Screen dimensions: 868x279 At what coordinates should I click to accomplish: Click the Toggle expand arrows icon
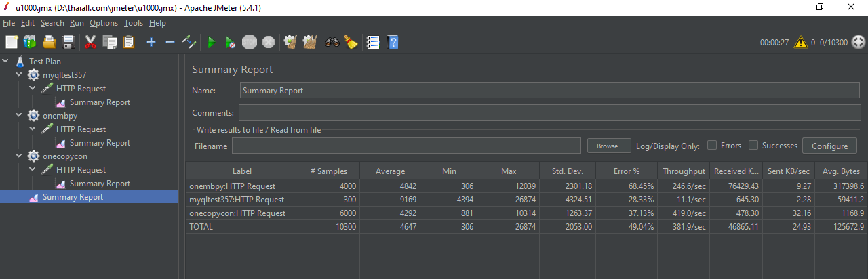tap(189, 42)
